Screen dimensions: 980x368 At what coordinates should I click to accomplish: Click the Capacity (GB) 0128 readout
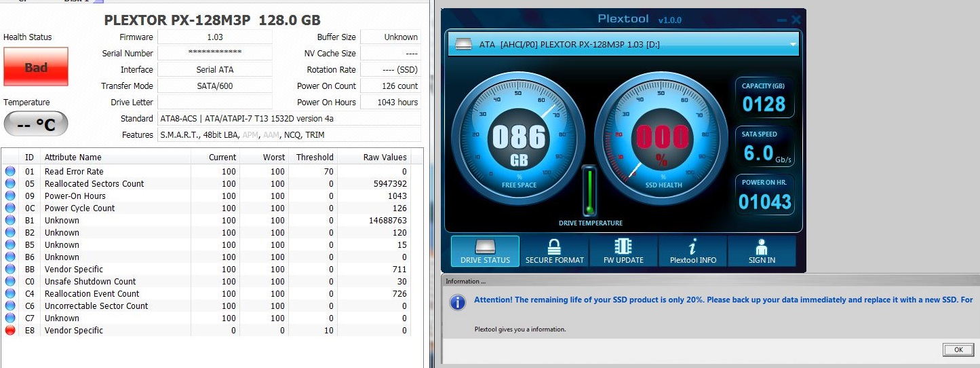(764, 98)
